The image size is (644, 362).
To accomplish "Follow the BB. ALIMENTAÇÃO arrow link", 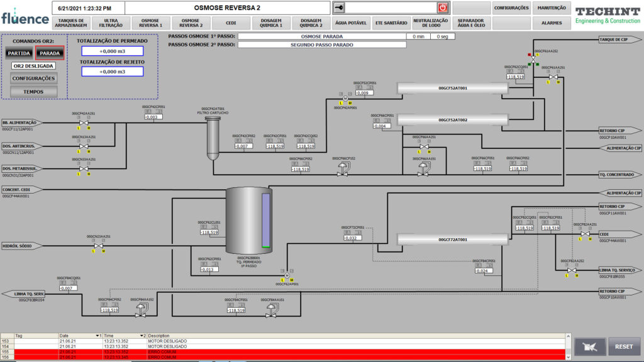I will [x=22, y=123].
